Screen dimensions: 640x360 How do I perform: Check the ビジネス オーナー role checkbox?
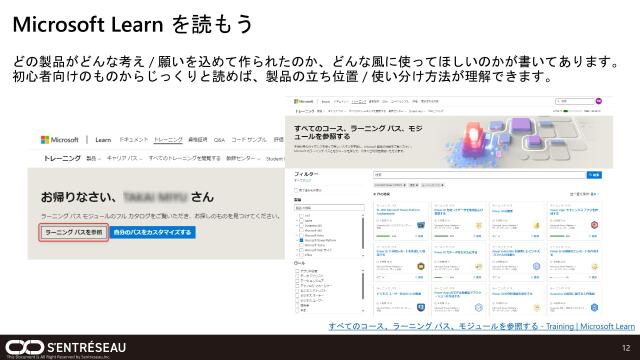pyautogui.click(x=298, y=295)
